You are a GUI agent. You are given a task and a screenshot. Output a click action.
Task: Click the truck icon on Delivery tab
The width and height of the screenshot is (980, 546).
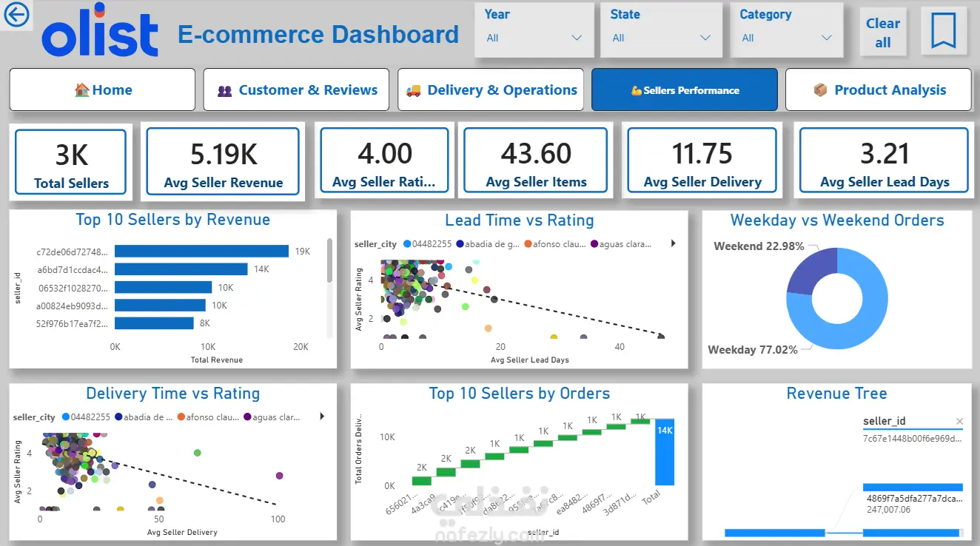tap(413, 90)
